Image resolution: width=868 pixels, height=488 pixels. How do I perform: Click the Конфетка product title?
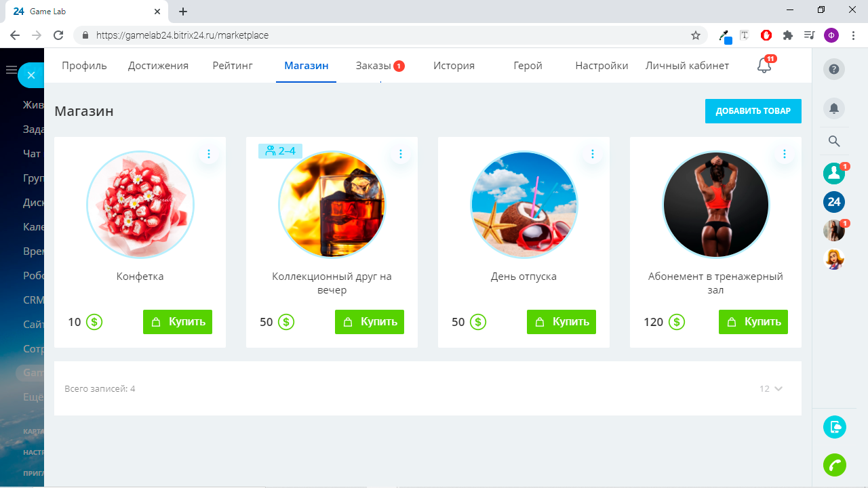[x=140, y=277]
